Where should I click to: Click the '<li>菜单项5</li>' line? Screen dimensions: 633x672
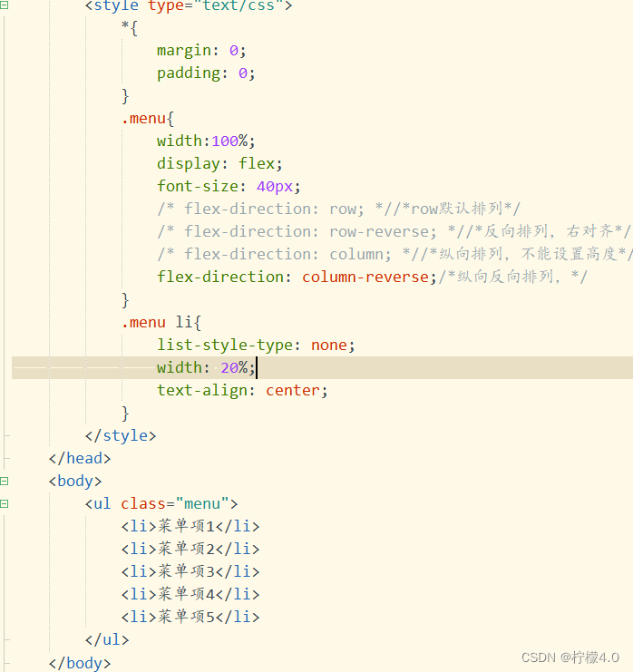[190, 618]
